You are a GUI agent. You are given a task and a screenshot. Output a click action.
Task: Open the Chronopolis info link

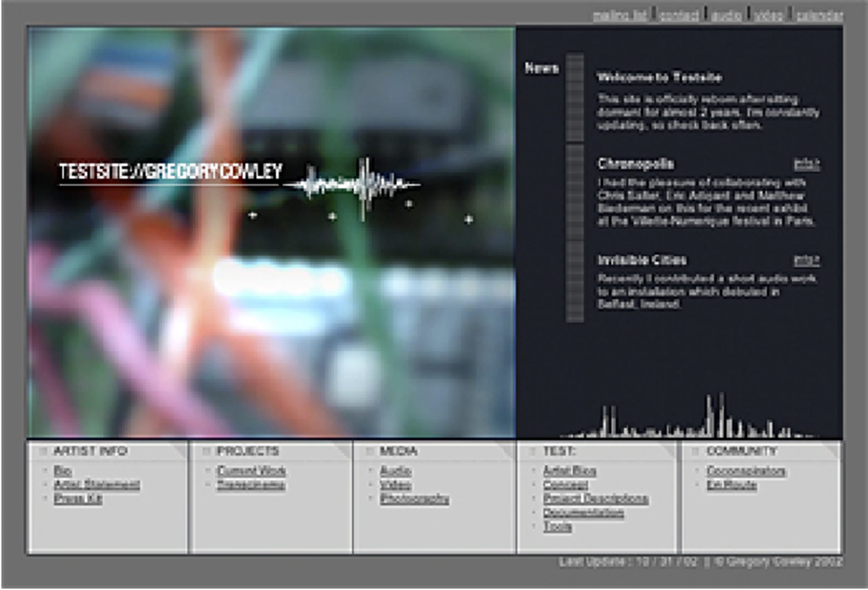807,164
